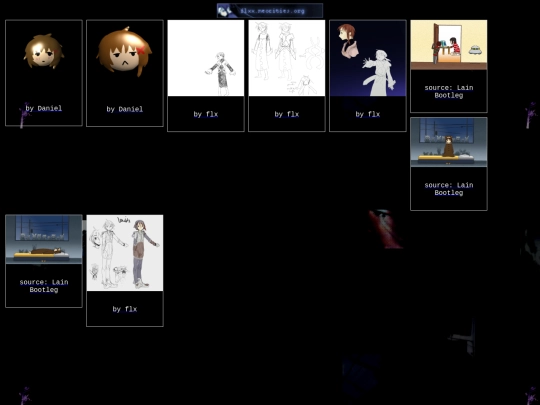View the multi-figure costume sketch sheet by flx
The image size is (540, 405).
click(x=287, y=58)
